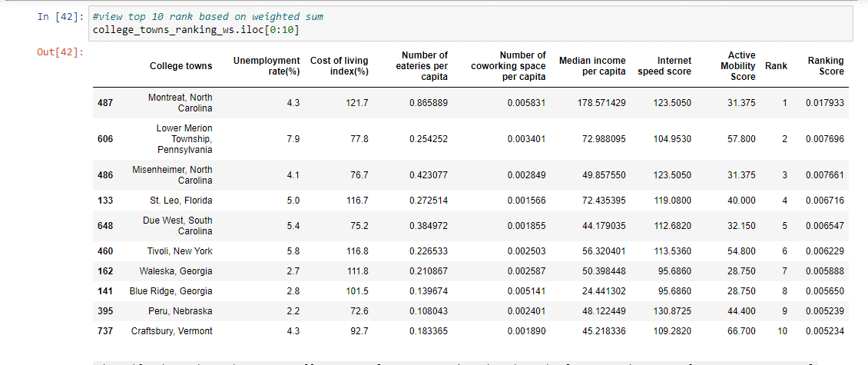This screenshot has width=868, height=365.
Task: Click Montreat's ranking score 0.017933
Action: [x=825, y=102]
